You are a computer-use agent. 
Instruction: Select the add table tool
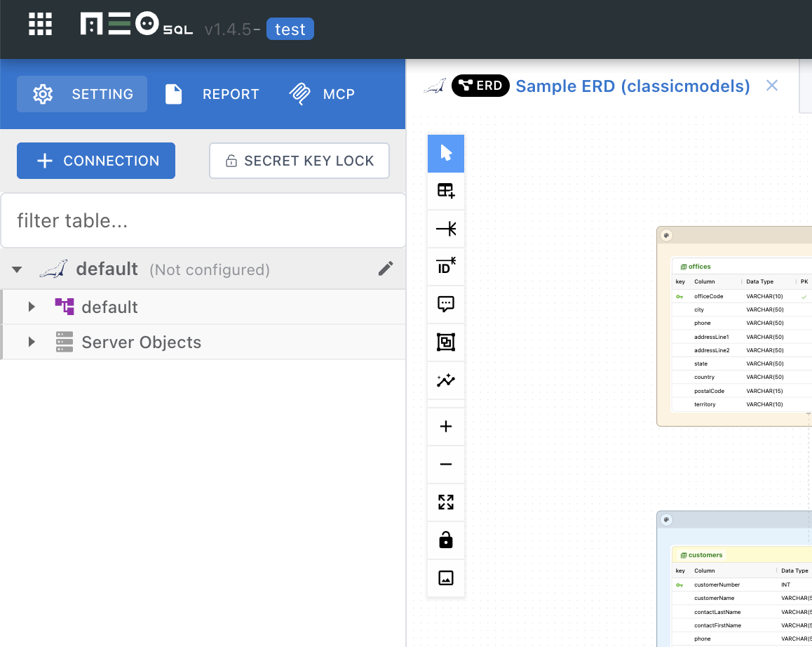446,191
